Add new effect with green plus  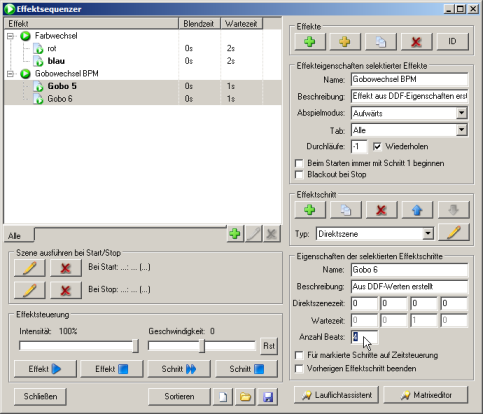(310, 42)
